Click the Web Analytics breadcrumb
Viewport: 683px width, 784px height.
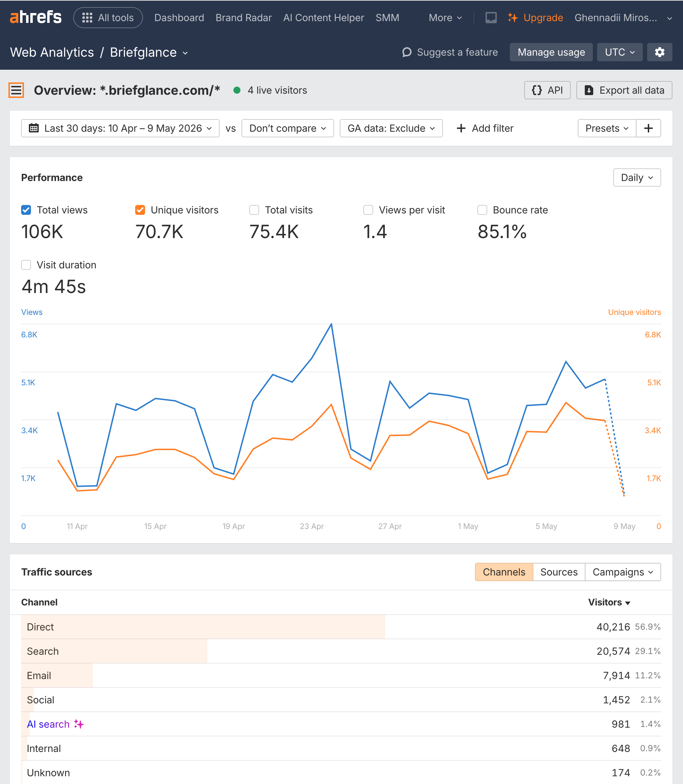[x=52, y=52]
